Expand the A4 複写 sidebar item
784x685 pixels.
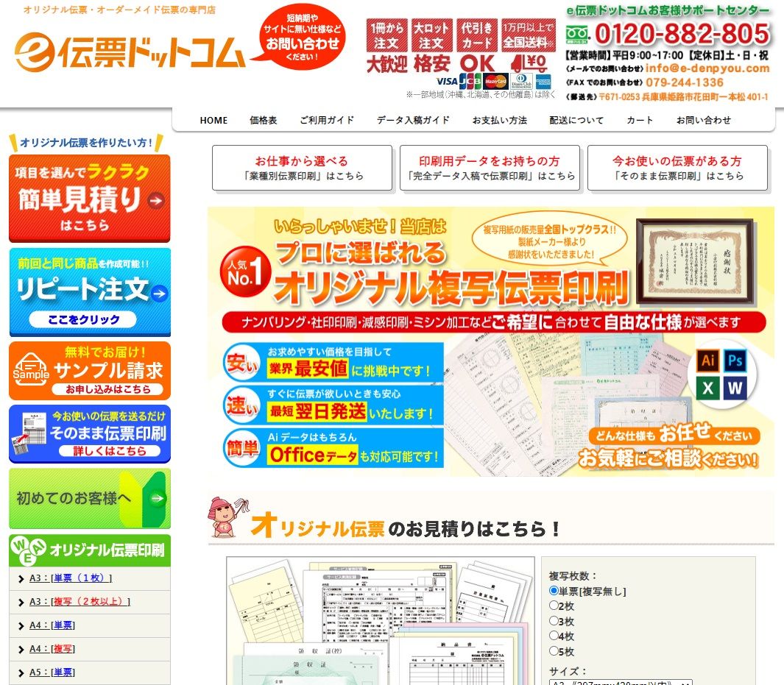click(52, 648)
